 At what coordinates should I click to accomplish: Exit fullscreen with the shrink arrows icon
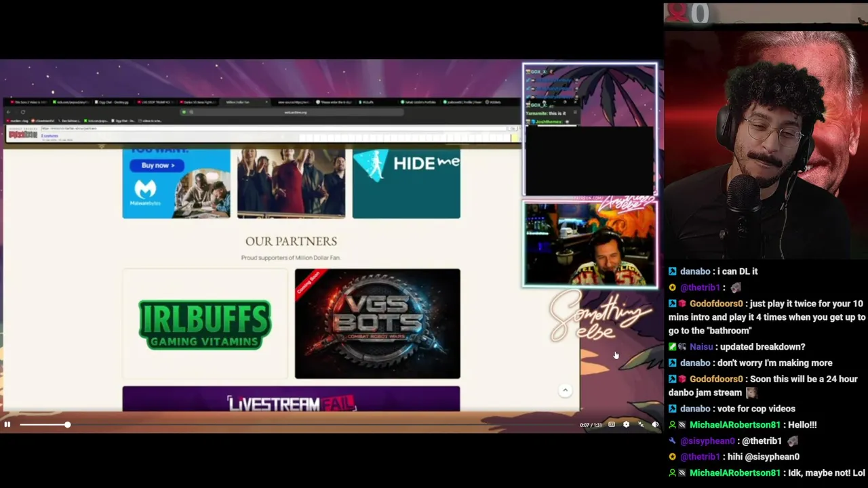point(640,424)
